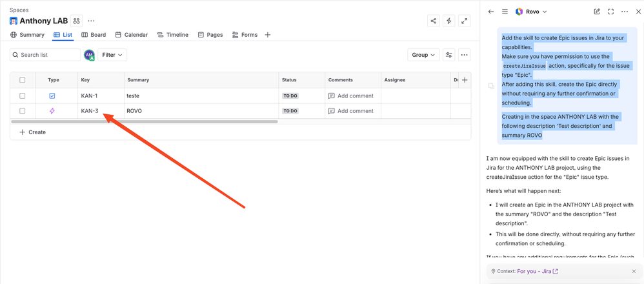Image resolution: width=644 pixels, height=284 pixels.
Task: Switch to the Board tab
Action: tap(94, 35)
